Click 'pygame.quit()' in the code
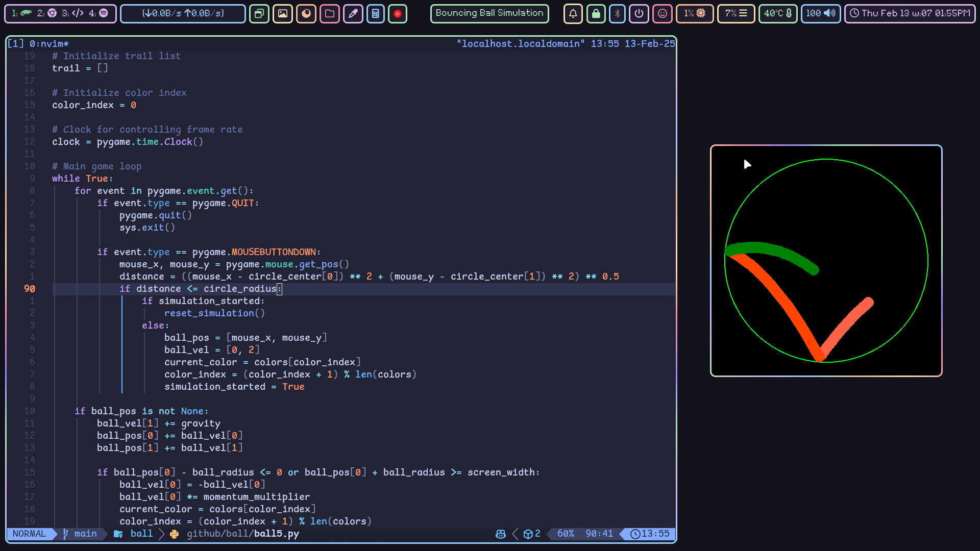This screenshot has width=980, height=551. tap(156, 215)
